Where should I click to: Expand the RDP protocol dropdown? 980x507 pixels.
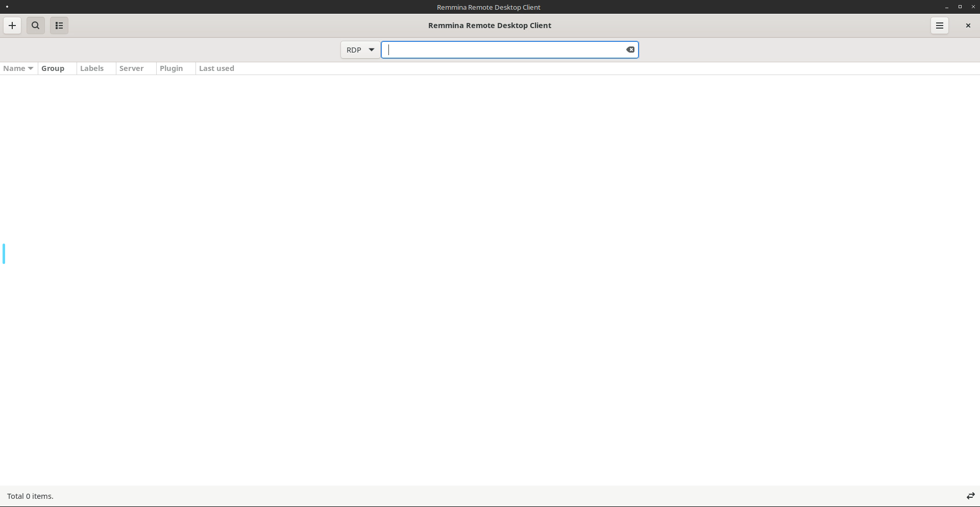click(x=360, y=50)
